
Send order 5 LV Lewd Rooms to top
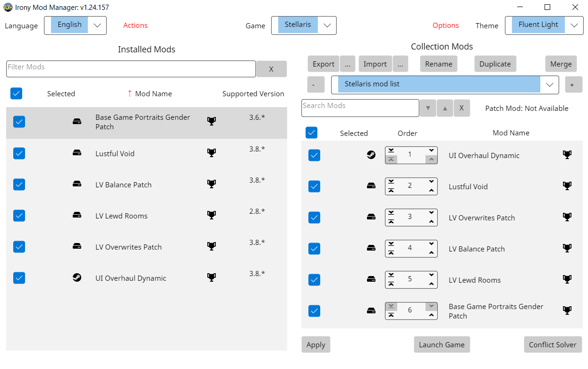click(x=391, y=284)
